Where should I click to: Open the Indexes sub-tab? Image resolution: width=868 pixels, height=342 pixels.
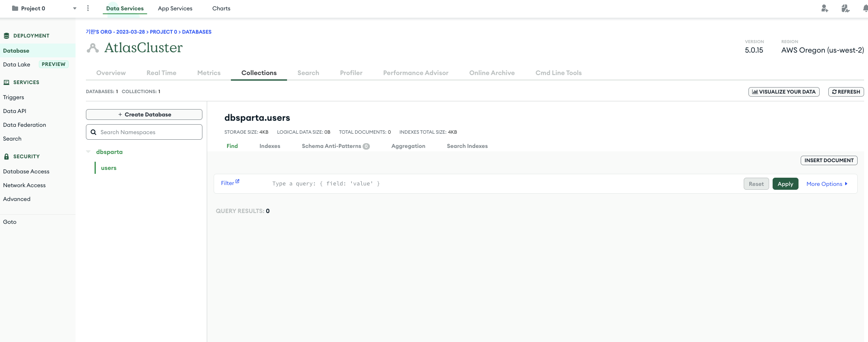click(270, 146)
